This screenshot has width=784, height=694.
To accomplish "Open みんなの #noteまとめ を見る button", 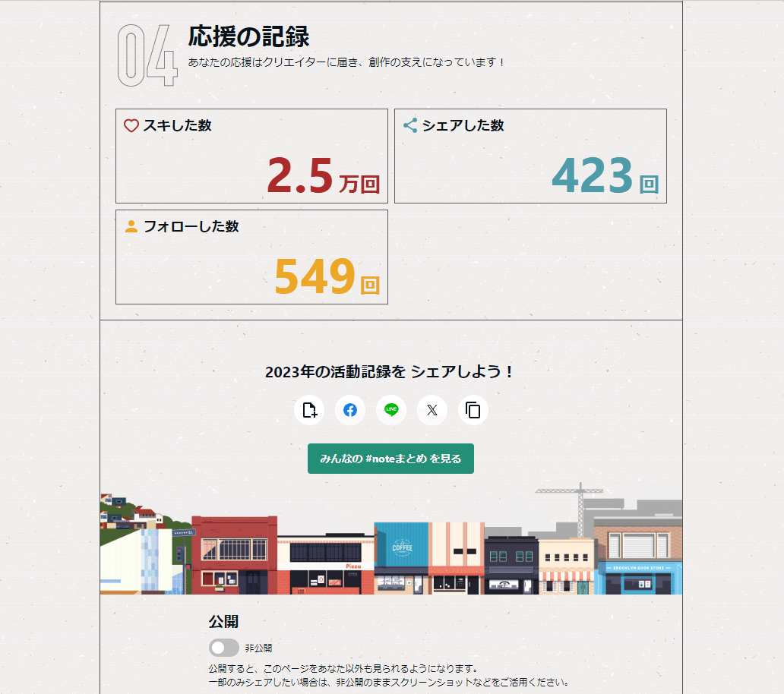I will (x=390, y=459).
